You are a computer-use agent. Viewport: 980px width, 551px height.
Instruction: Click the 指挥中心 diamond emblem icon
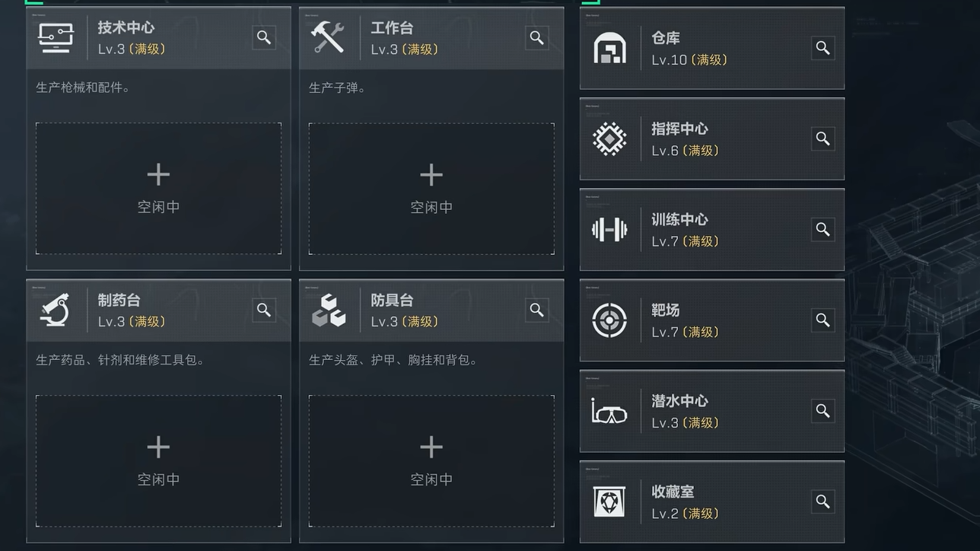tap(609, 139)
